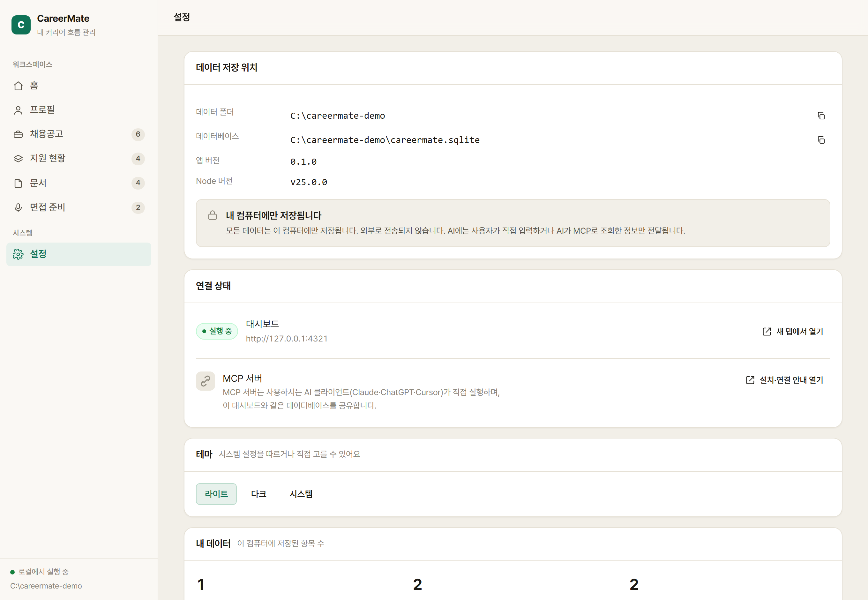This screenshot has height=600, width=868.
Task: Click the 워크스페이스 section label
Action: click(x=32, y=64)
